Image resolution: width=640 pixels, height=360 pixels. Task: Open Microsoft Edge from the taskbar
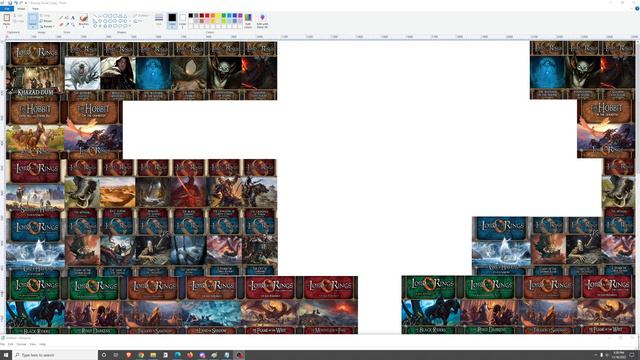(178, 355)
